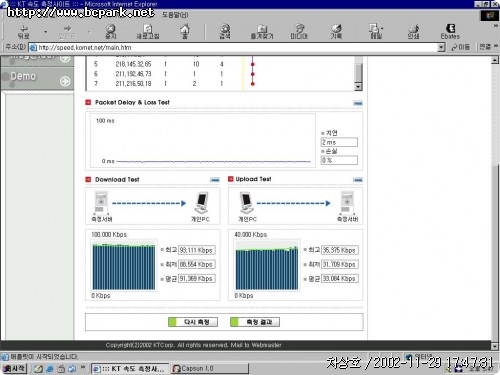The width and height of the screenshot is (500, 375).
Task: Click the re-measure green button
Action: tap(193, 322)
